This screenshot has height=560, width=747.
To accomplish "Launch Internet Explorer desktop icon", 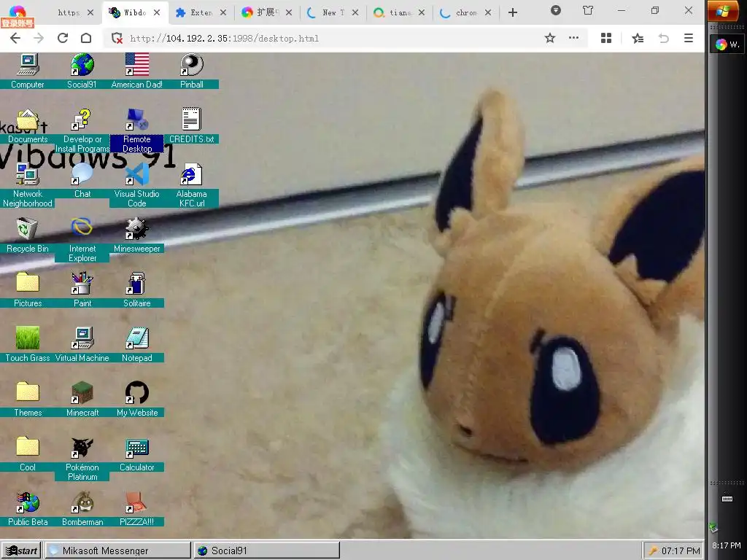I will click(82, 239).
